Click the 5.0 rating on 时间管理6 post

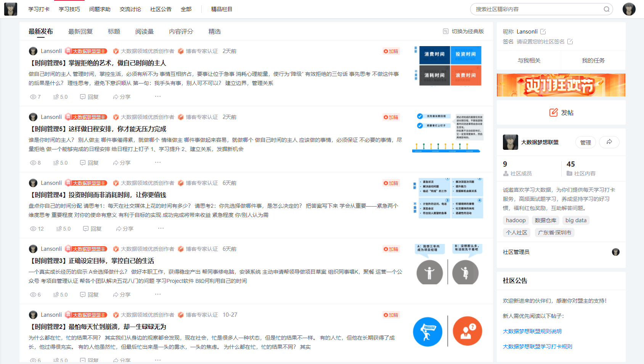(60, 97)
